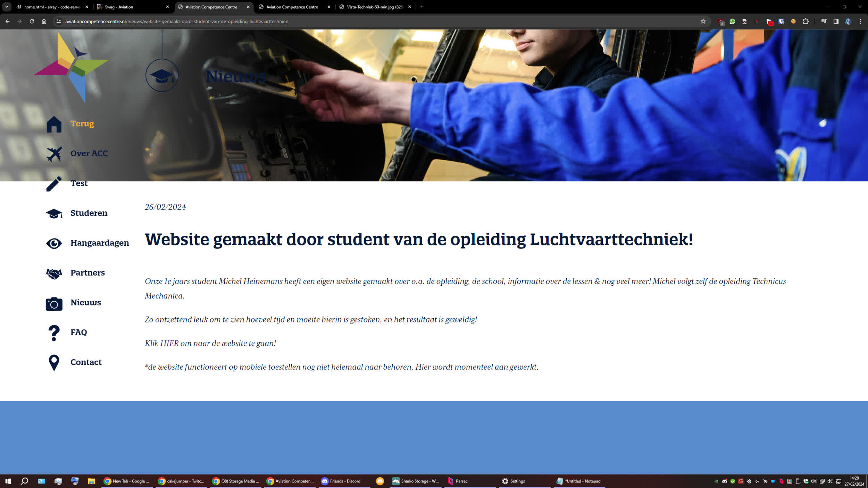This screenshot has width=868, height=488.
Task: Click the question mark FAQ icon
Action: [54, 333]
